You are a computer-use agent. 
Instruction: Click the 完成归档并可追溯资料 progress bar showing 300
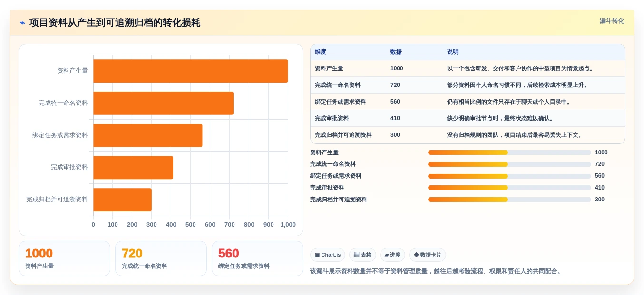pos(509,200)
